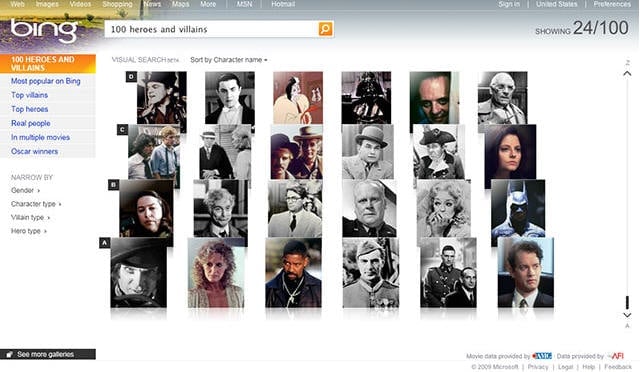Viewport: 640px width, 372px height.
Task: Open the Darth Vader thumbnail
Action: 366,98
